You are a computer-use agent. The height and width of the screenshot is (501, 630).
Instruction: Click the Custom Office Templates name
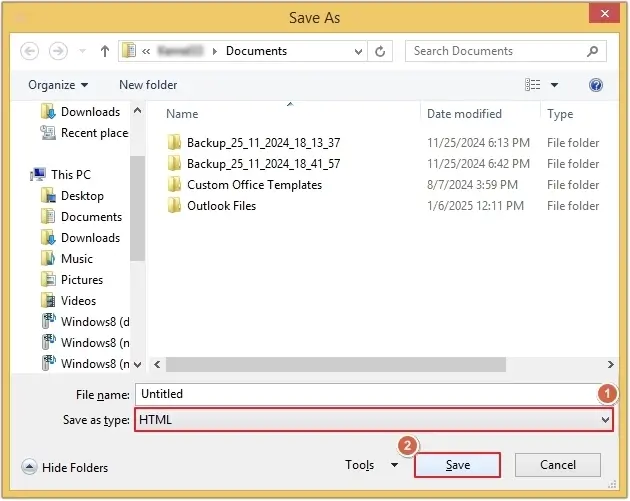coord(254,185)
